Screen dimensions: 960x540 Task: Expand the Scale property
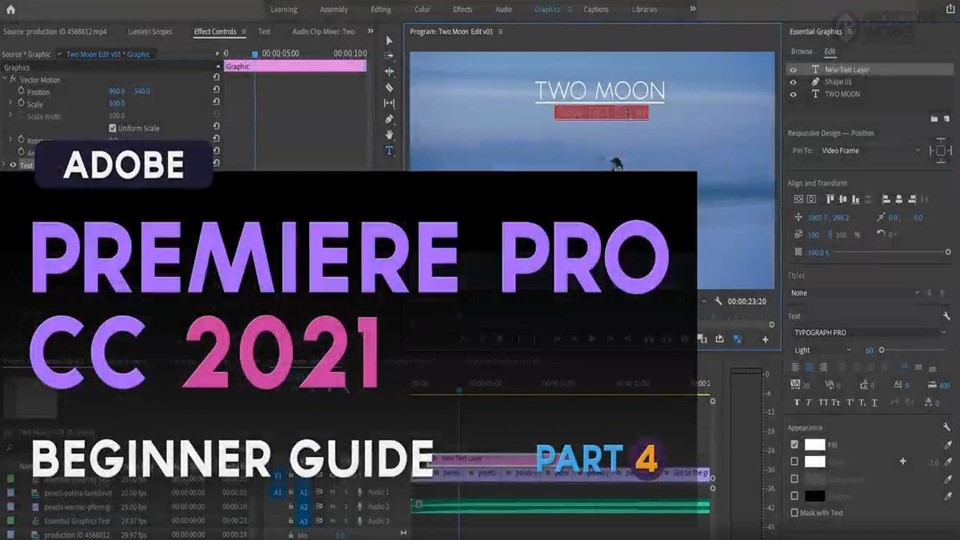pos(11,104)
